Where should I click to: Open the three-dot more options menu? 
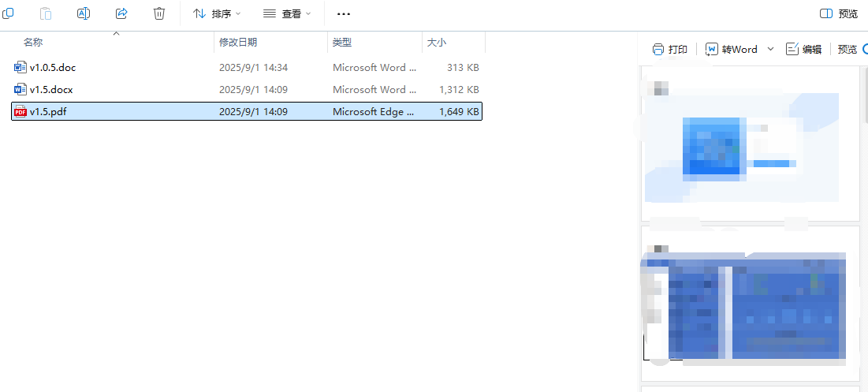click(x=343, y=14)
